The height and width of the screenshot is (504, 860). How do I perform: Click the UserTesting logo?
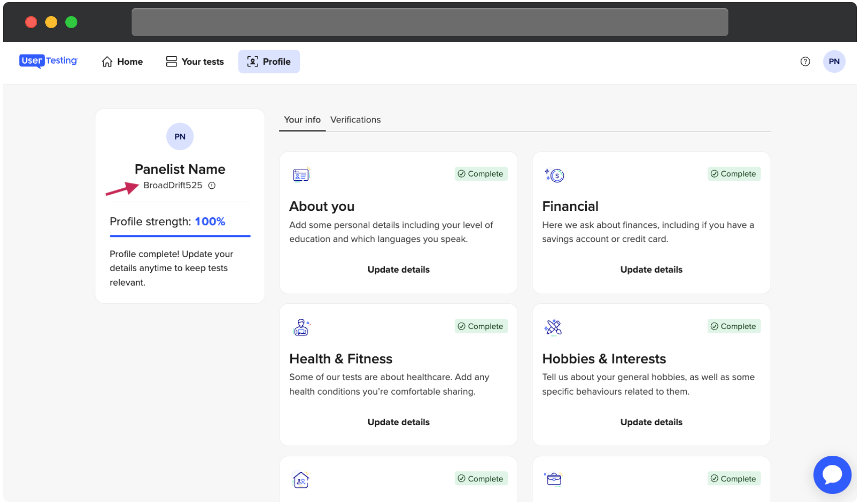48,61
